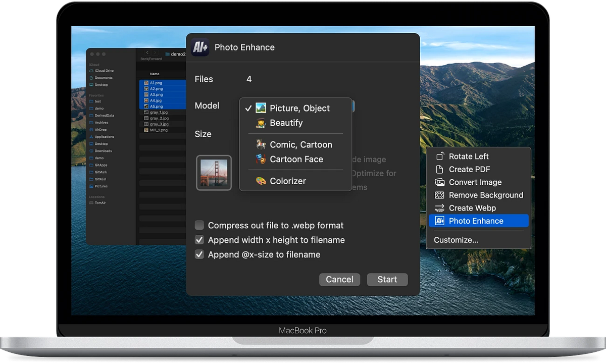Click the Convert Image icon
The height and width of the screenshot is (364, 606).
pos(440,182)
